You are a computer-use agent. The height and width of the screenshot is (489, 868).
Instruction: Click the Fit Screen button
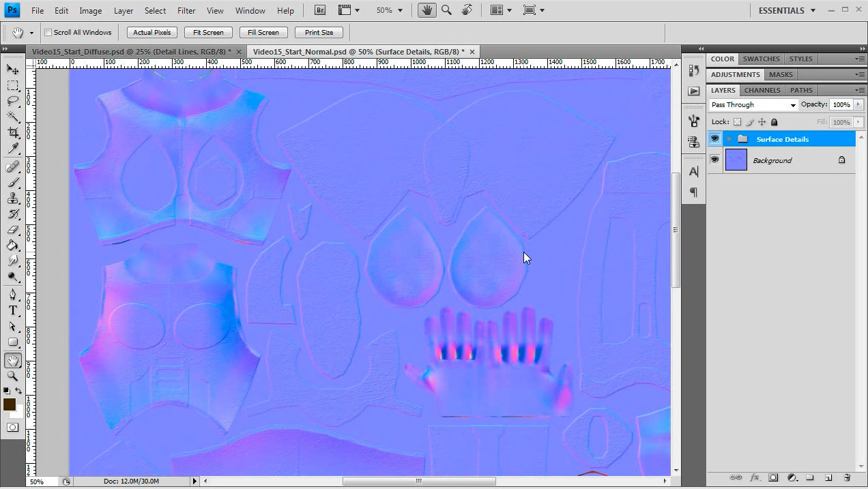point(208,33)
